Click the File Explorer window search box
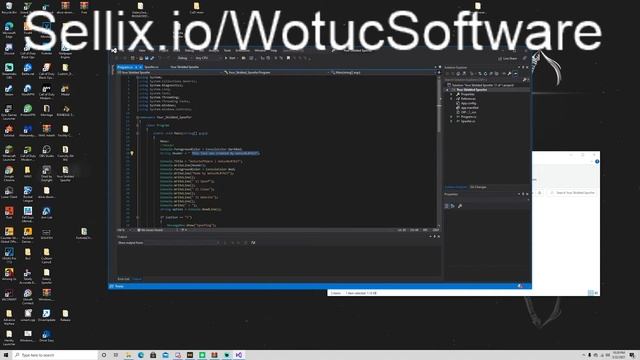The image size is (640, 360). (x=572, y=193)
